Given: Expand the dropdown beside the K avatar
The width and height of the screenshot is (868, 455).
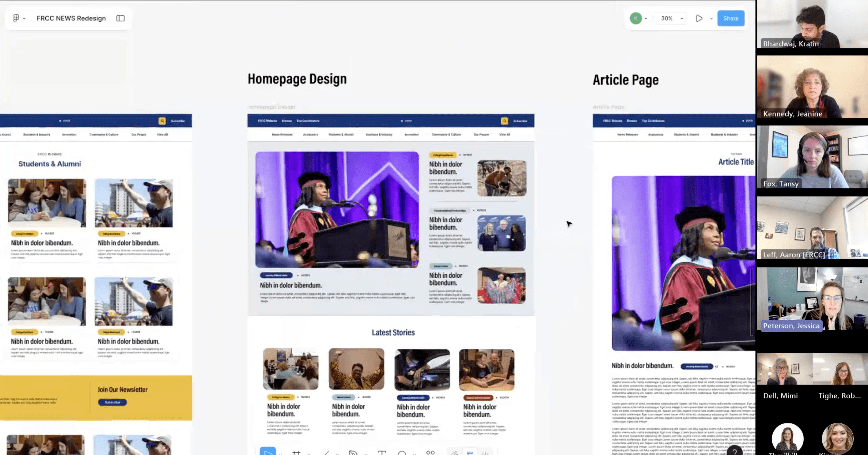Looking at the screenshot, I should pos(646,18).
